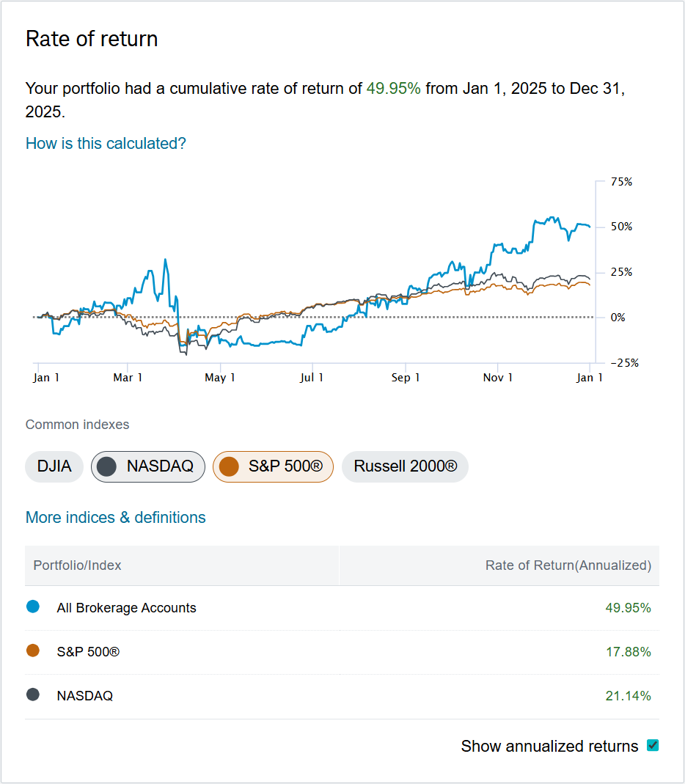The width and height of the screenshot is (685, 784).
Task: Click the Sep 1 marker on chart axis
Action: pos(406,378)
